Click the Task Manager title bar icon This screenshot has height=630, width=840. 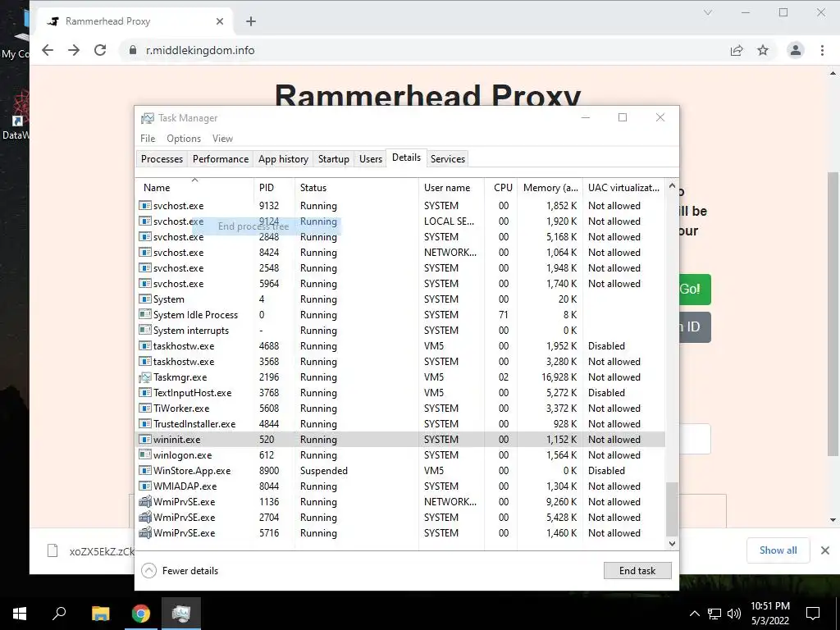coord(148,118)
